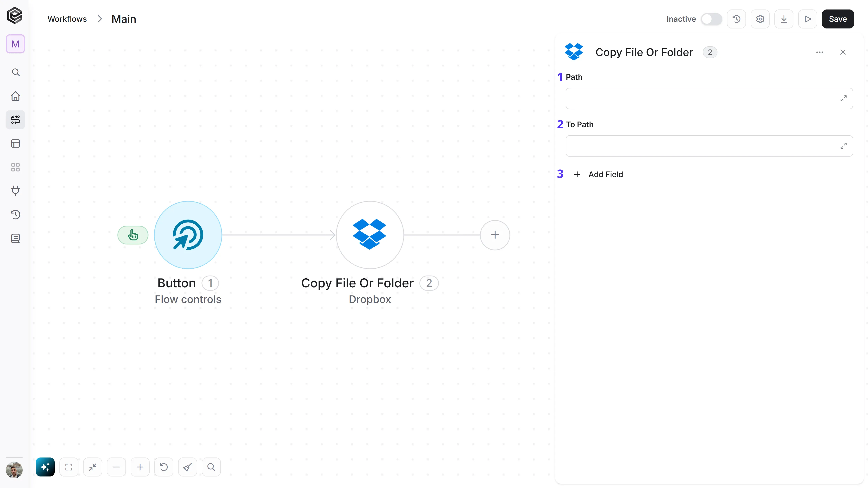The width and height of the screenshot is (868, 488).
Task: Toggle the Inactive workflow switch
Action: click(x=711, y=19)
